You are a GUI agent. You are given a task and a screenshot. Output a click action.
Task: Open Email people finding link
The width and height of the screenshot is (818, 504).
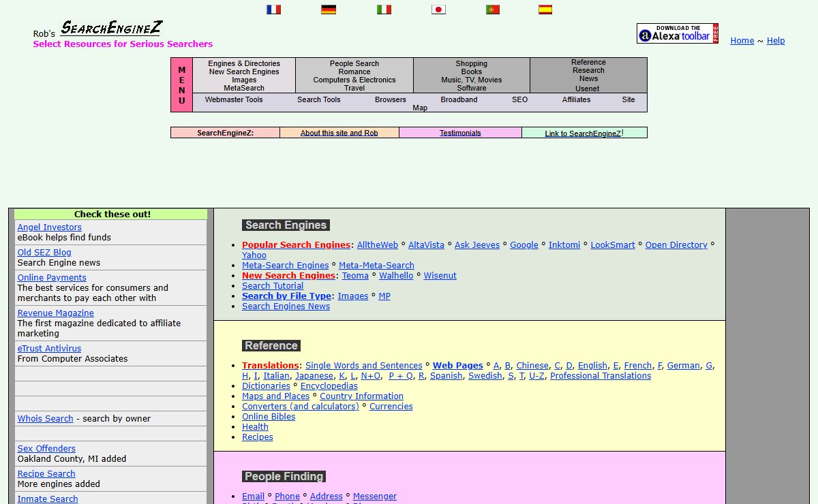pyautogui.click(x=253, y=497)
